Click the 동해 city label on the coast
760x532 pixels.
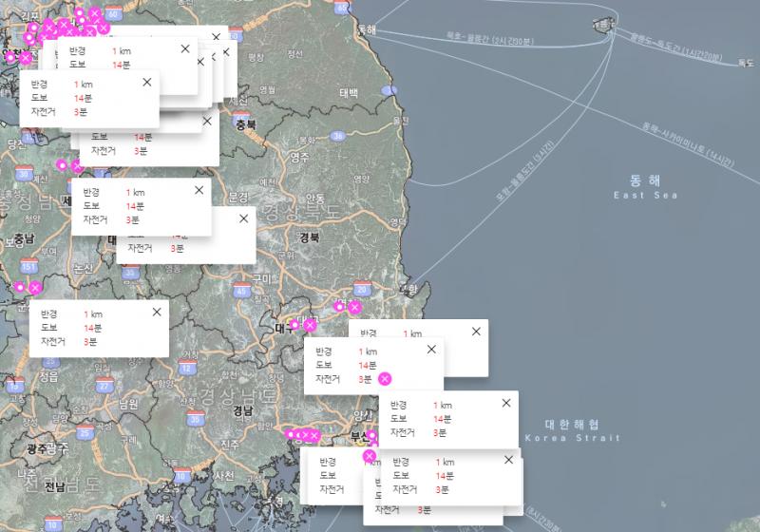tap(367, 30)
